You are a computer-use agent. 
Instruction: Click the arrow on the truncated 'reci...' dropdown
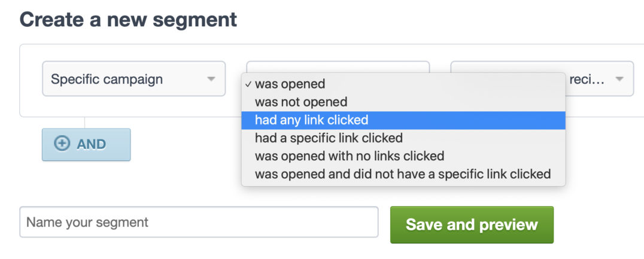pos(619,79)
